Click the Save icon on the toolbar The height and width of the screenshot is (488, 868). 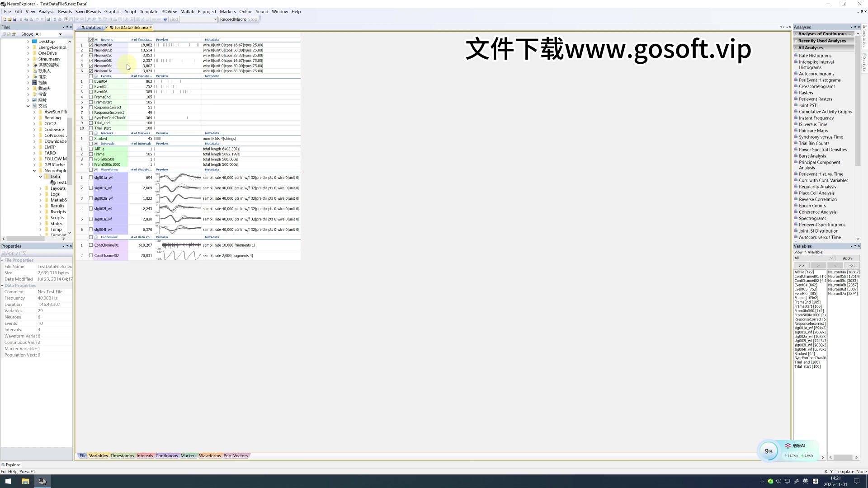(x=15, y=19)
